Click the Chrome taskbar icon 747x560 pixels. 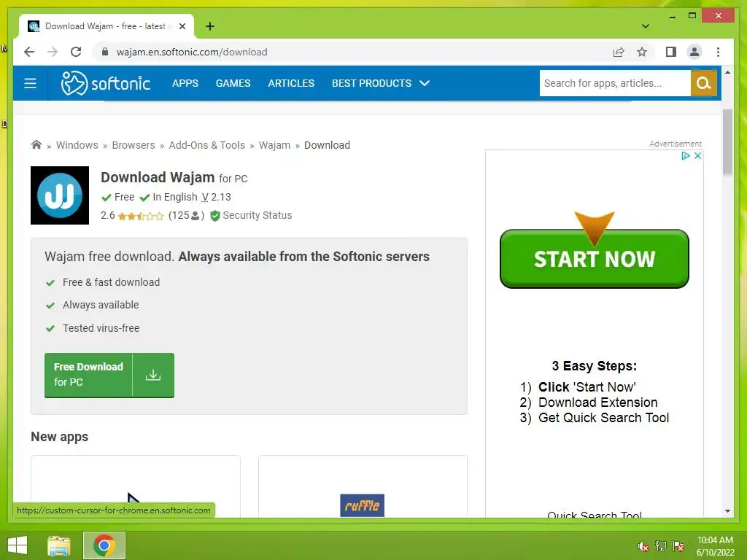[x=104, y=545]
